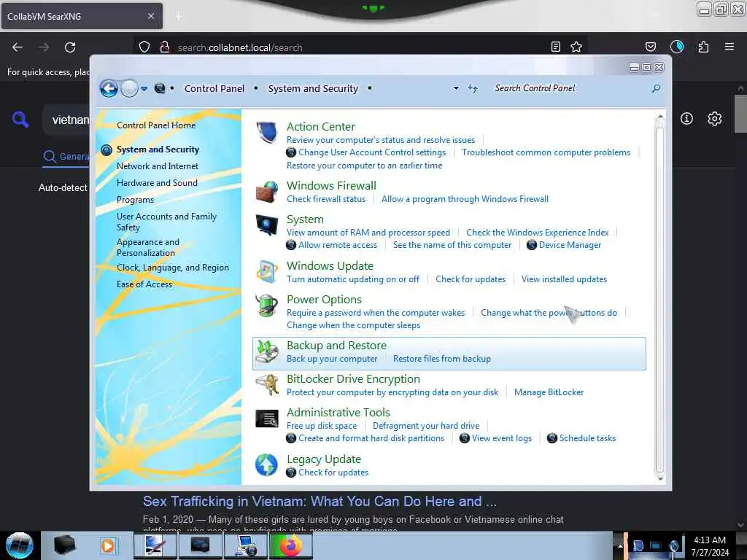This screenshot has width=747, height=560.
Task: Select Programs category
Action: [135, 200]
